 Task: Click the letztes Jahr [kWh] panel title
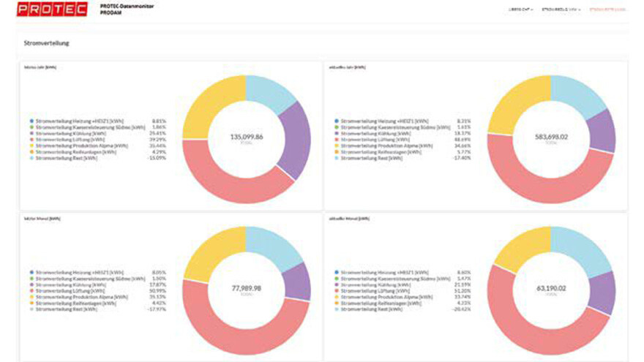(x=40, y=67)
